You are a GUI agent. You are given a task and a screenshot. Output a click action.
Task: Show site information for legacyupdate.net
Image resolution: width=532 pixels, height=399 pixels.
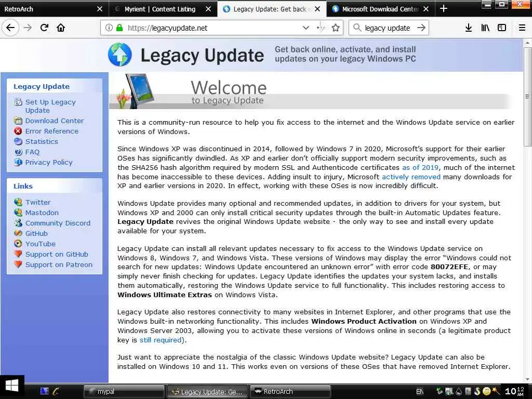109,28
